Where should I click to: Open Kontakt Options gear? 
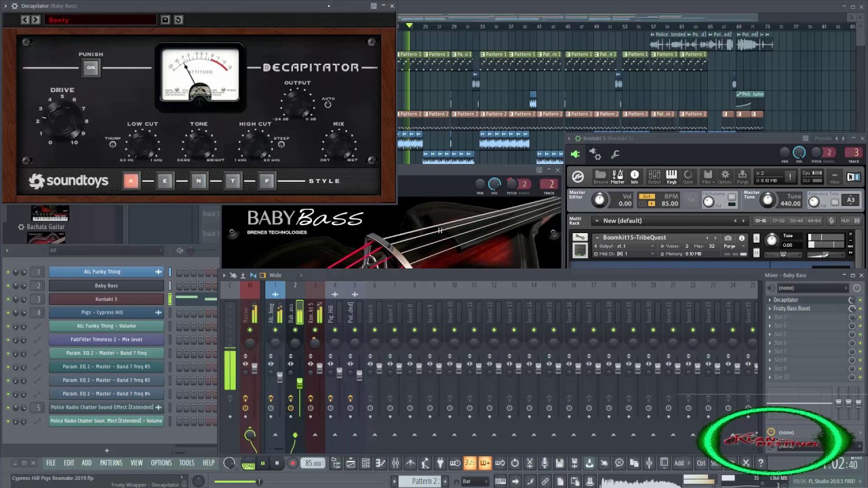(725, 177)
